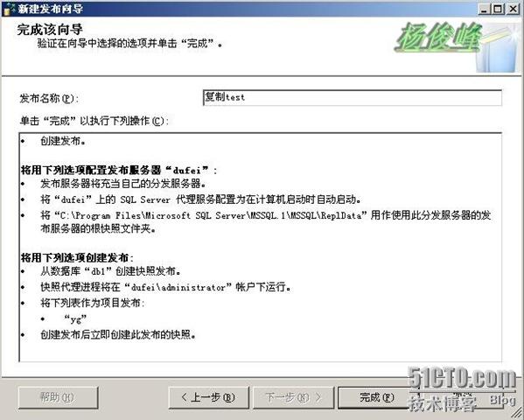Click the dufei\administrator account line

click(x=165, y=287)
